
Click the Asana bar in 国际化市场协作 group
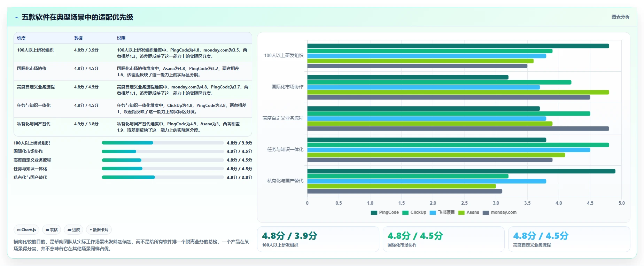pyautogui.click(x=458, y=92)
